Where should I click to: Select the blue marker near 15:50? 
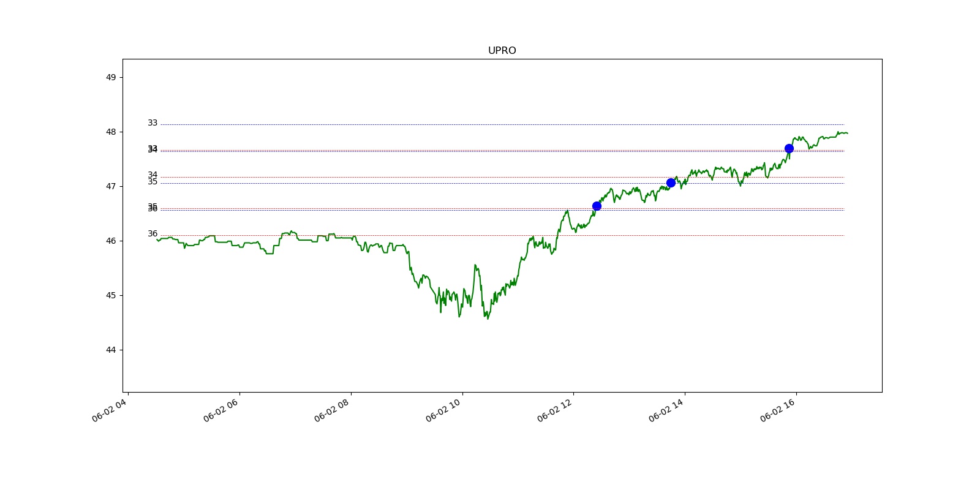click(x=789, y=148)
